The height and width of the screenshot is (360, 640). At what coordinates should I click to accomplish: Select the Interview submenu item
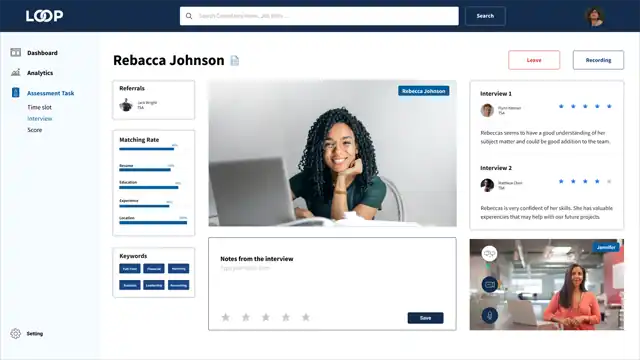click(40, 118)
